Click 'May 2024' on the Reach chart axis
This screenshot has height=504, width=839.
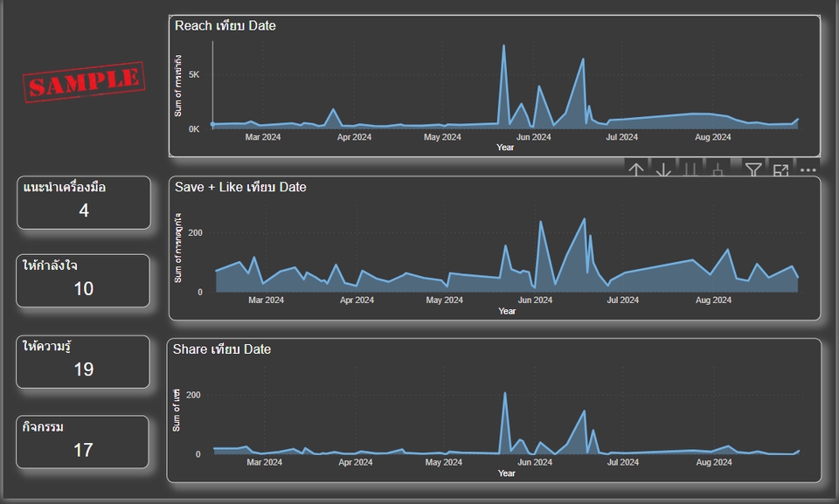point(442,137)
